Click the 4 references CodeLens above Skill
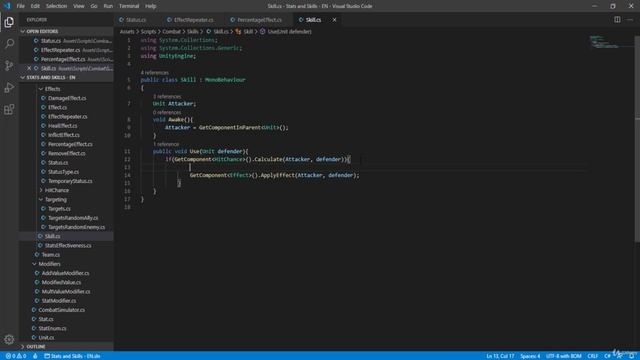640x360 pixels. pos(155,72)
